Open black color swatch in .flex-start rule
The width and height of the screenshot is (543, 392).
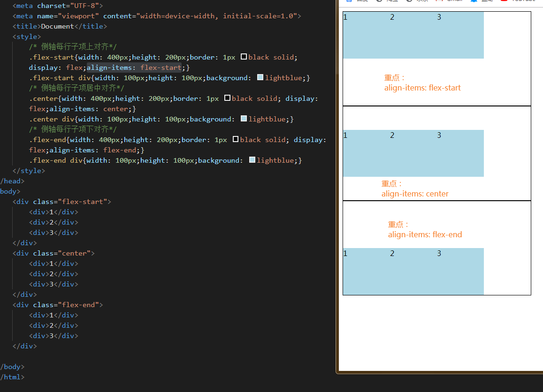[244, 57]
